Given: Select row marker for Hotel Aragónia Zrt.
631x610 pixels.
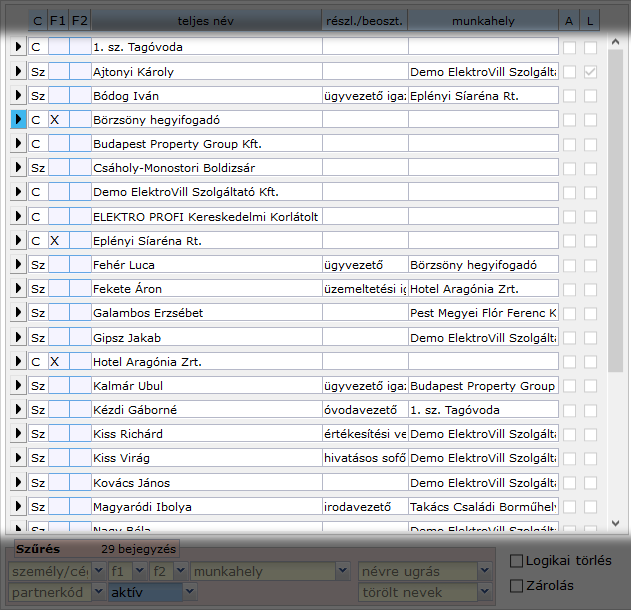Looking at the screenshot, I should (x=18, y=361).
